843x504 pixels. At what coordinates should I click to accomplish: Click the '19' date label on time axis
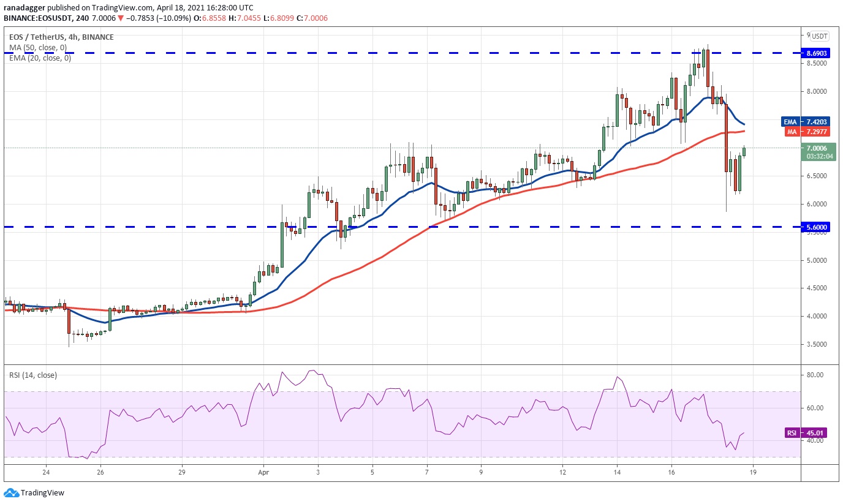753,473
